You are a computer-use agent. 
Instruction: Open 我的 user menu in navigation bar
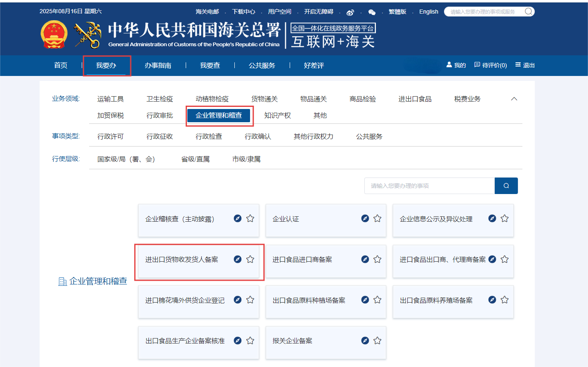pos(456,65)
